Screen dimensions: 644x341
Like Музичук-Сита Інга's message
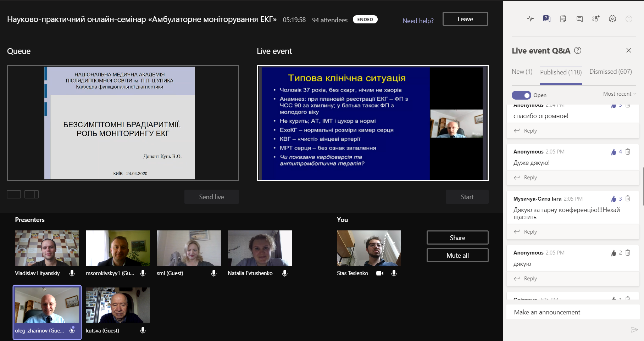tap(614, 199)
